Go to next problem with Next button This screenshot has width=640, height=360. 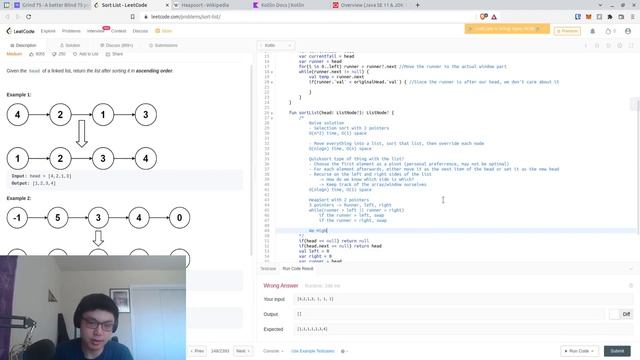point(243,351)
